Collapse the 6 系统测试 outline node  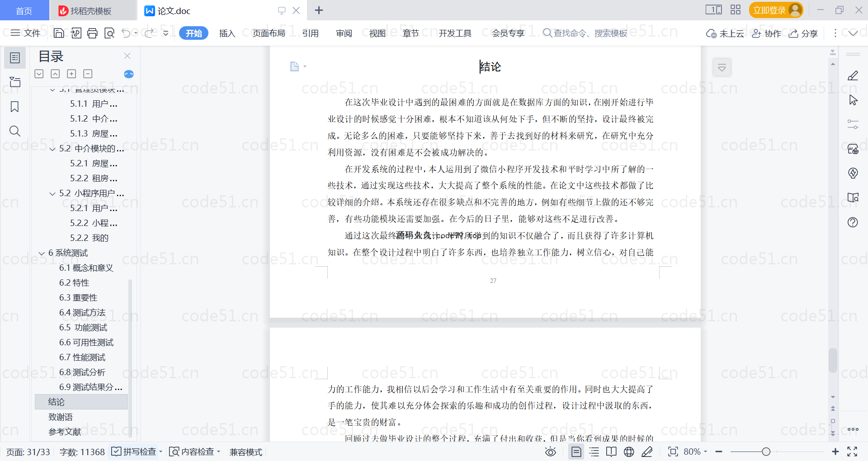point(42,254)
